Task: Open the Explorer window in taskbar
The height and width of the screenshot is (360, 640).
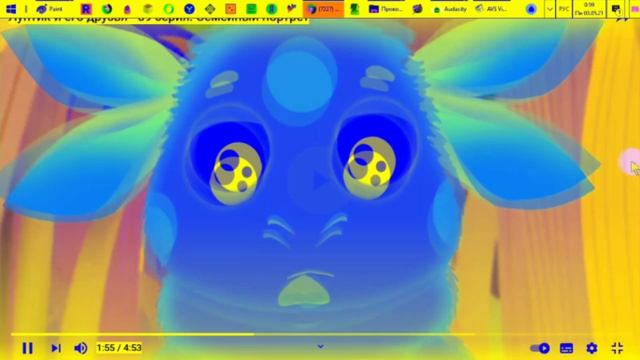Action: (x=385, y=9)
